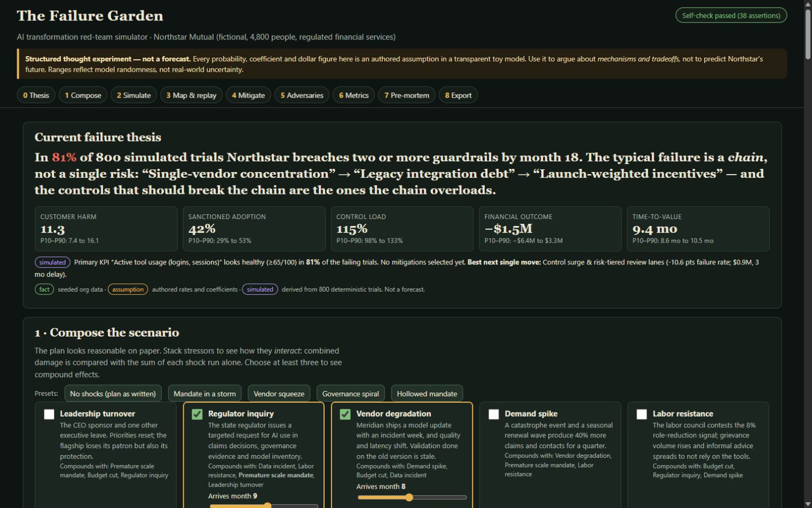
Task: Click the 'simulated' tag beside Primary KPI
Action: 52,262
